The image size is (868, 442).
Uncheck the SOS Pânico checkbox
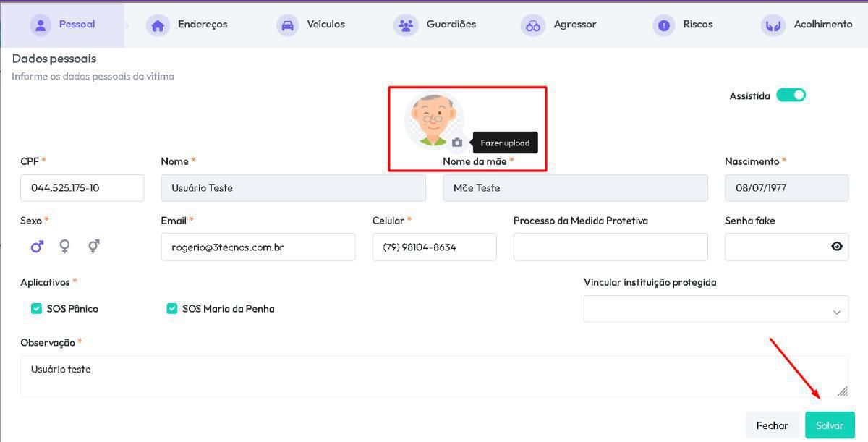pyautogui.click(x=37, y=308)
